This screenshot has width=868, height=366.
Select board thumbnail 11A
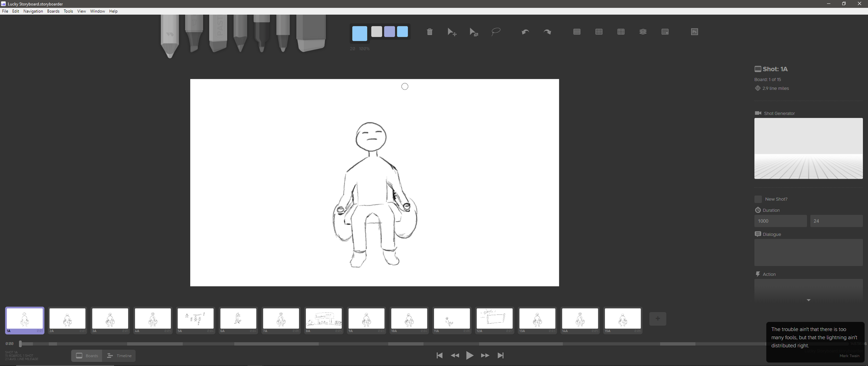452,320
